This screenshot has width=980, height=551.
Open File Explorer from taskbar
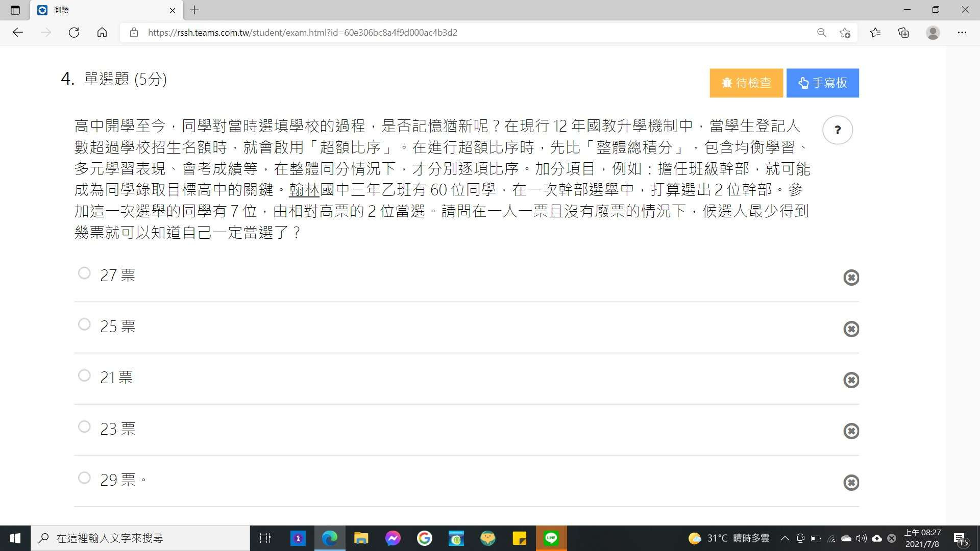tap(361, 538)
